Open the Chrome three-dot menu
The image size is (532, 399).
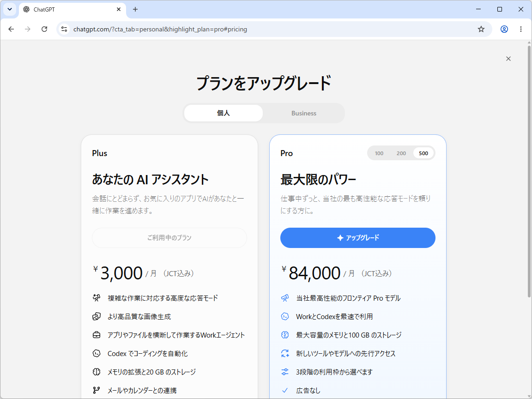point(521,29)
